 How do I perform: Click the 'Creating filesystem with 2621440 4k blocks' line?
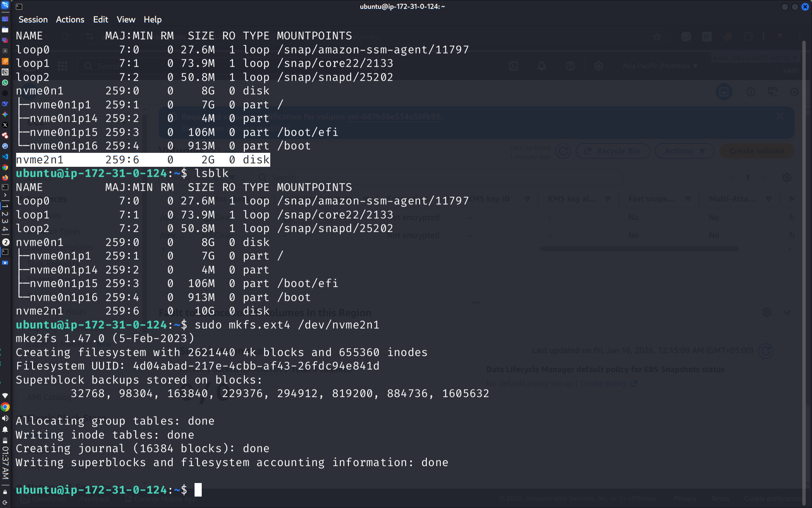click(x=222, y=353)
